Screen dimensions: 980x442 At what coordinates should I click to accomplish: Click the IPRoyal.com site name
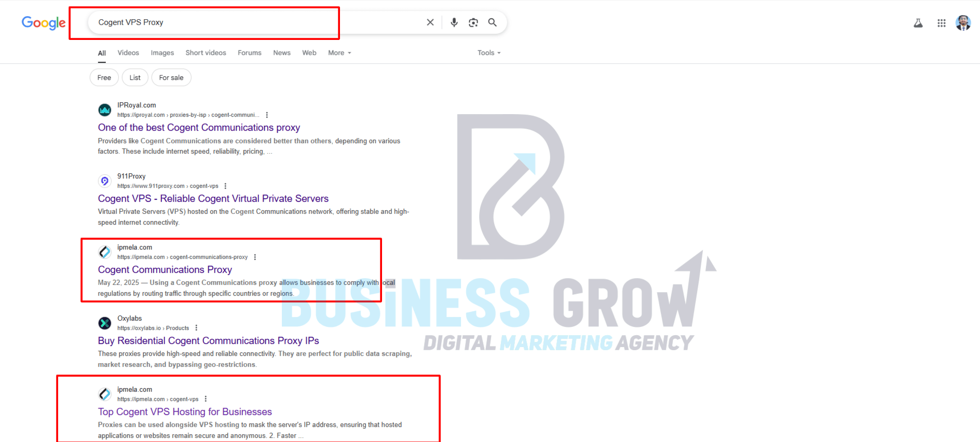pyautogui.click(x=137, y=105)
